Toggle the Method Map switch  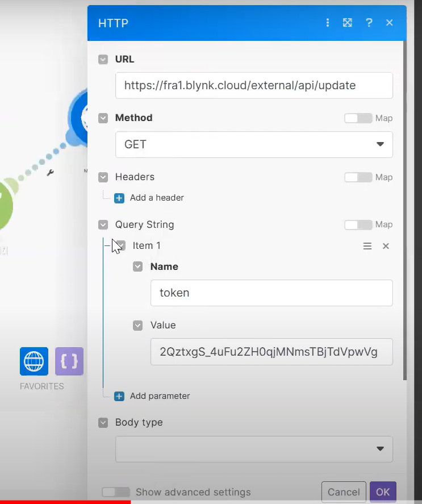tap(358, 118)
